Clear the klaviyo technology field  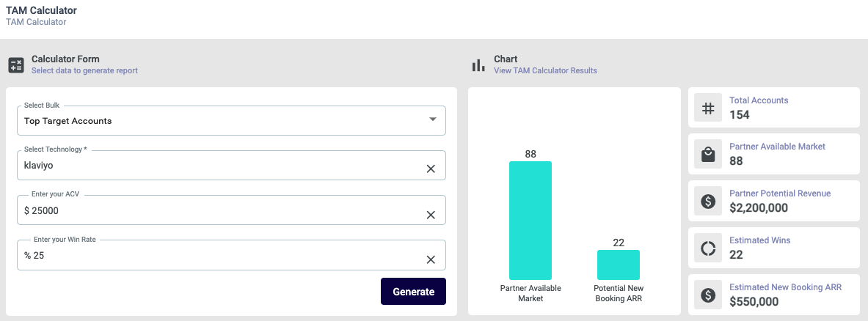pos(431,169)
